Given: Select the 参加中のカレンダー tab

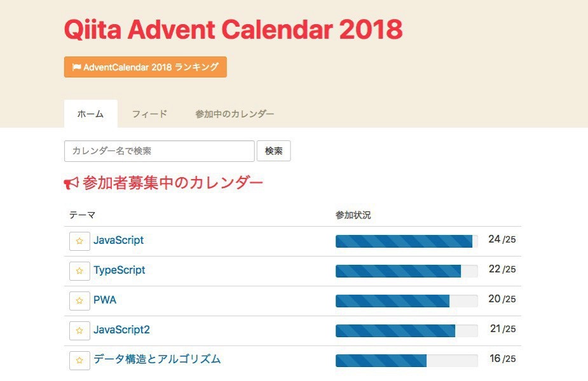Looking at the screenshot, I should (x=235, y=114).
